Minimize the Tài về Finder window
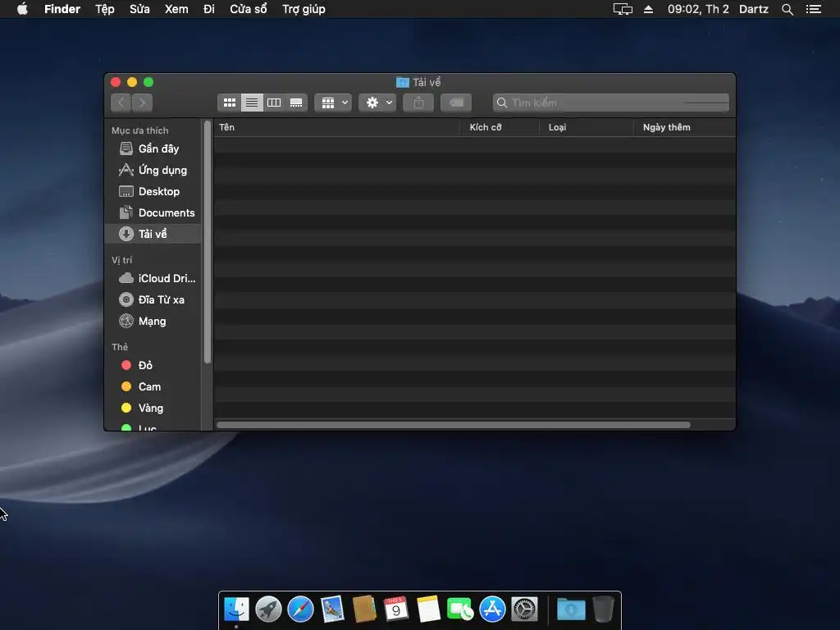Image resolution: width=840 pixels, height=630 pixels. coord(132,82)
